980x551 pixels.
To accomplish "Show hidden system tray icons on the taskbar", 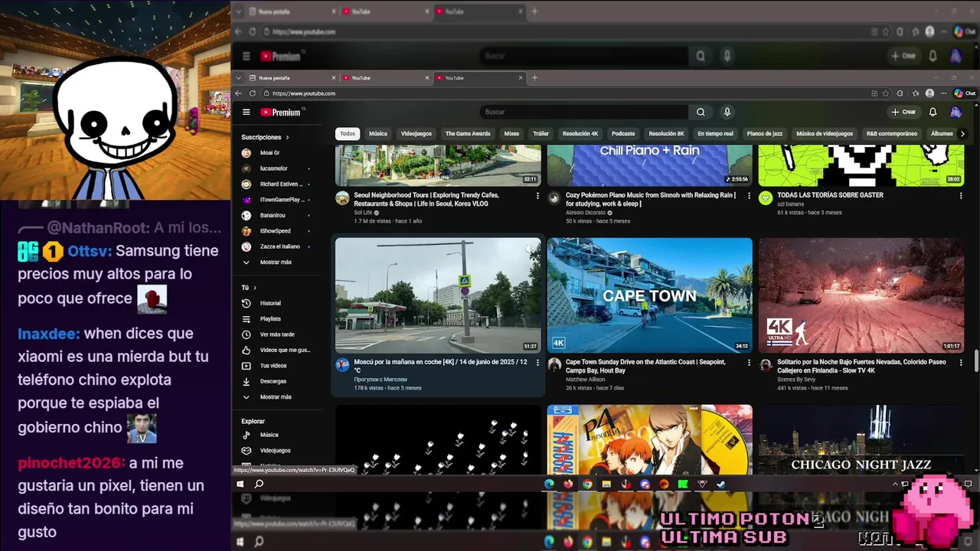I will click(x=895, y=484).
